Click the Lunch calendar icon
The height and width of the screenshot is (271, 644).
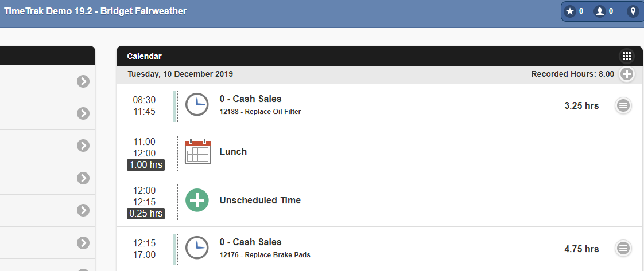pos(197,152)
